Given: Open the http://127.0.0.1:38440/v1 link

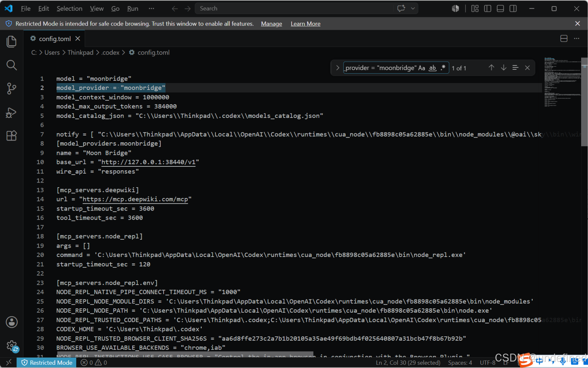Looking at the screenshot, I should coord(148,162).
